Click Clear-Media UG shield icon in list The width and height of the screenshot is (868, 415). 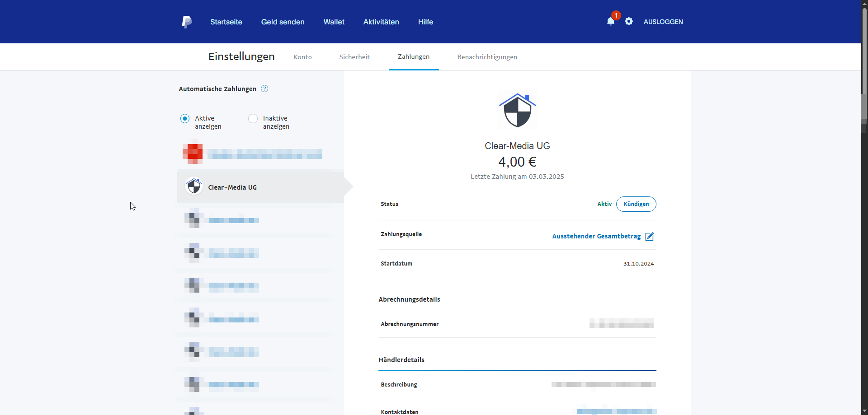coord(194,187)
